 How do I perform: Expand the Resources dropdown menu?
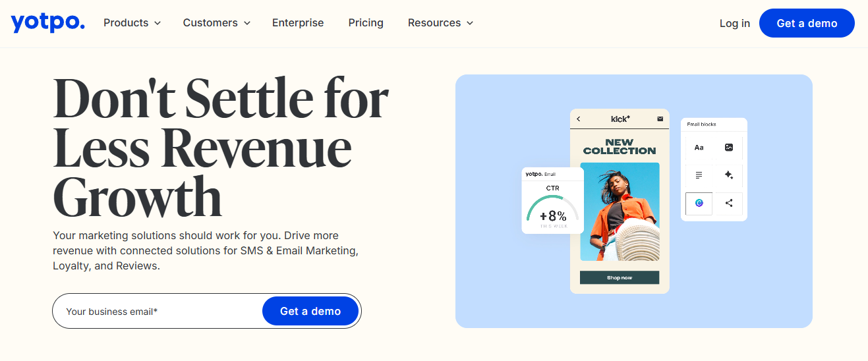440,23
